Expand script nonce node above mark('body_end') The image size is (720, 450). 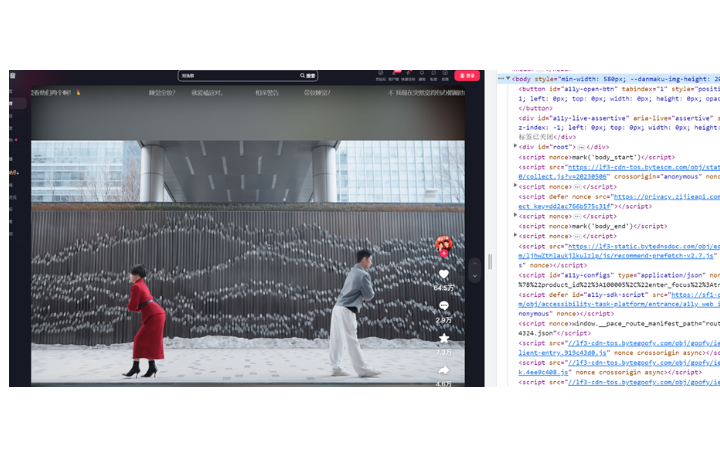[515, 214]
